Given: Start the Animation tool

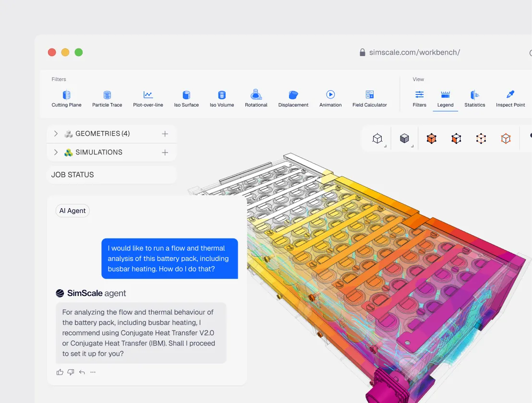Looking at the screenshot, I should pyautogui.click(x=330, y=99).
